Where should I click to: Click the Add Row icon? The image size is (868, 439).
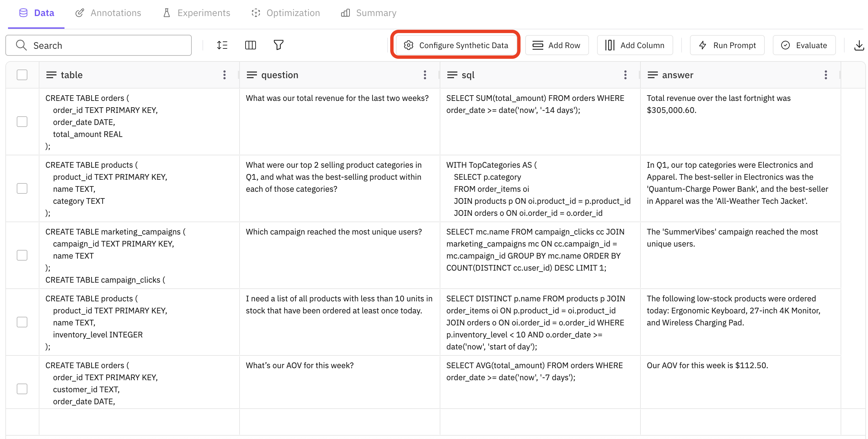[538, 45]
